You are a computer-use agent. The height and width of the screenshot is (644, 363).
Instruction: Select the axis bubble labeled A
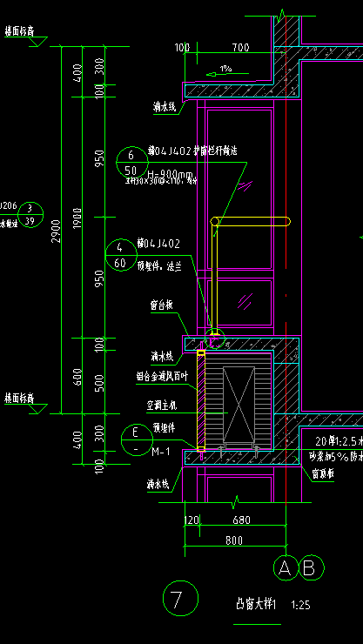286,568
